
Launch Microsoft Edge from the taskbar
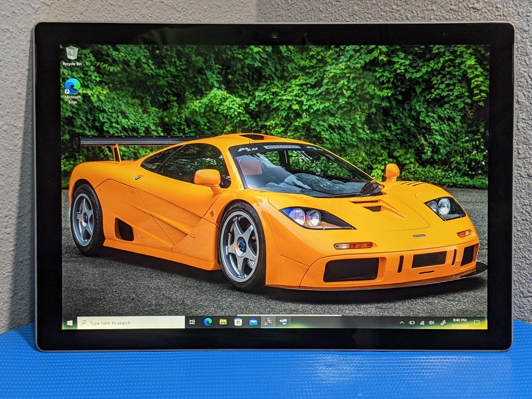(208, 322)
